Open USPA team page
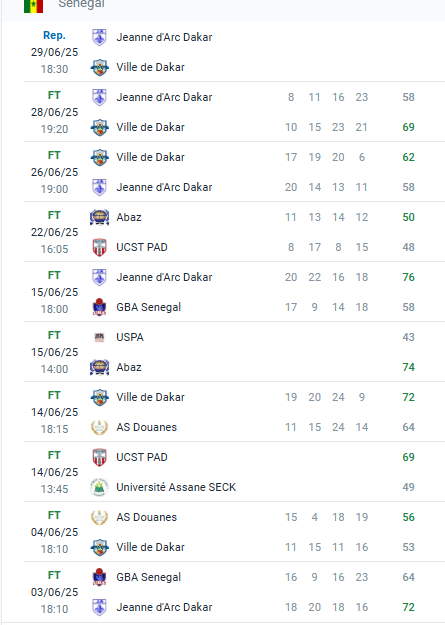445x625 pixels. click(130, 337)
